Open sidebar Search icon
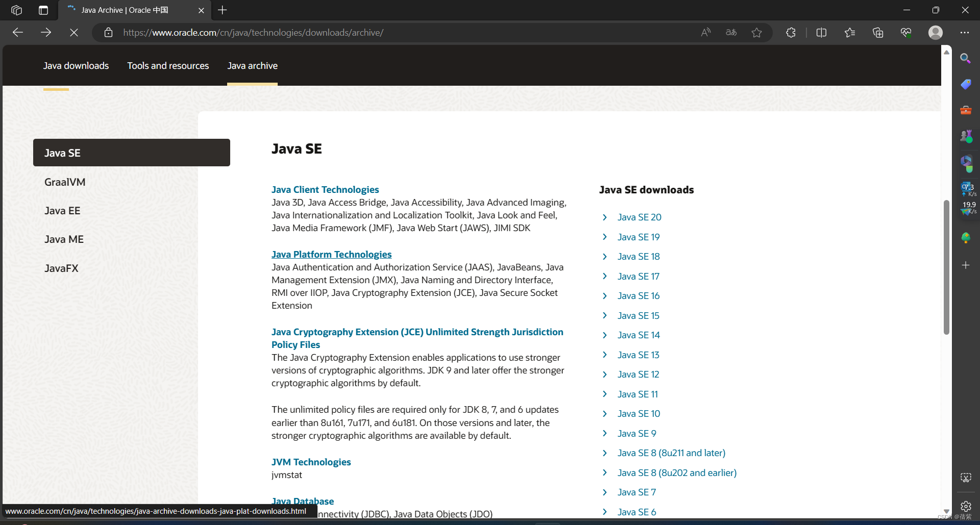Image resolution: width=980 pixels, height=525 pixels. point(965,58)
